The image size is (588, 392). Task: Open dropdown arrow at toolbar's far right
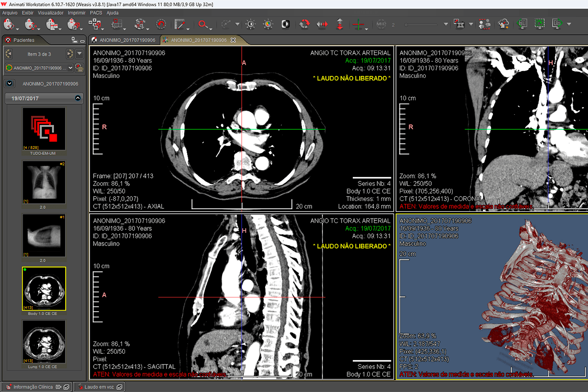[569, 24]
